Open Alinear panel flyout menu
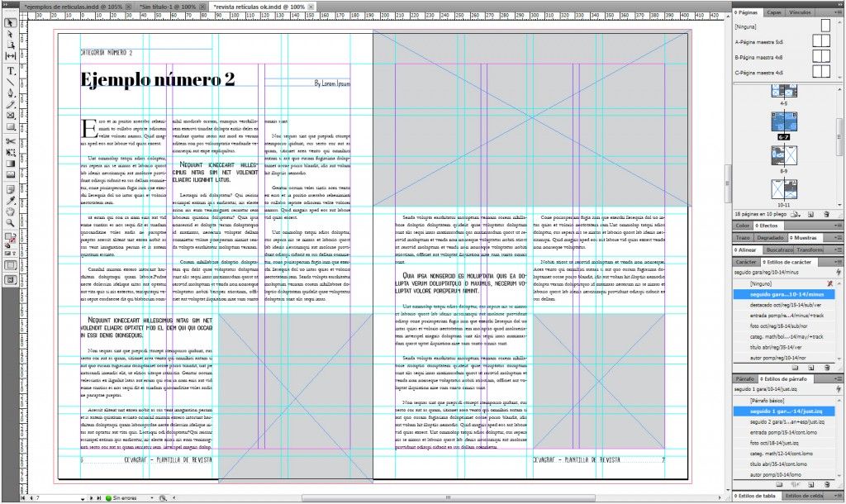The height and width of the screenshot is (504, 846). (x=838, y=250)
